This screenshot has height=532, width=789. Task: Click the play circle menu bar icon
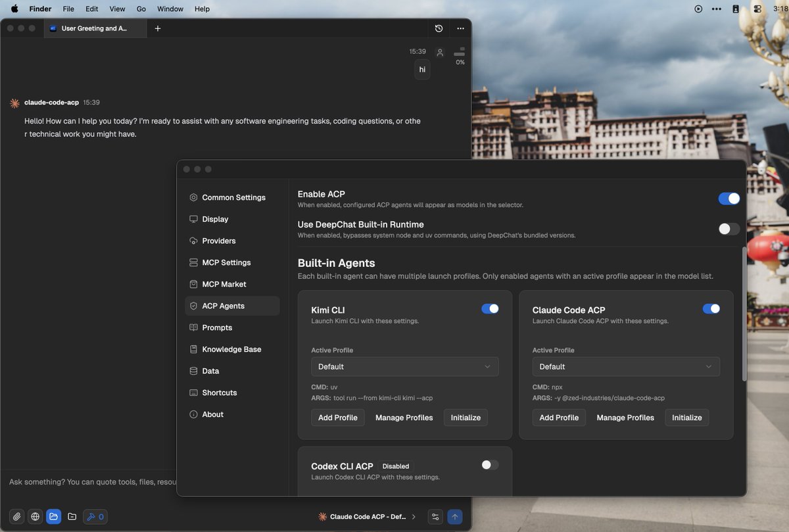(698, 9)
